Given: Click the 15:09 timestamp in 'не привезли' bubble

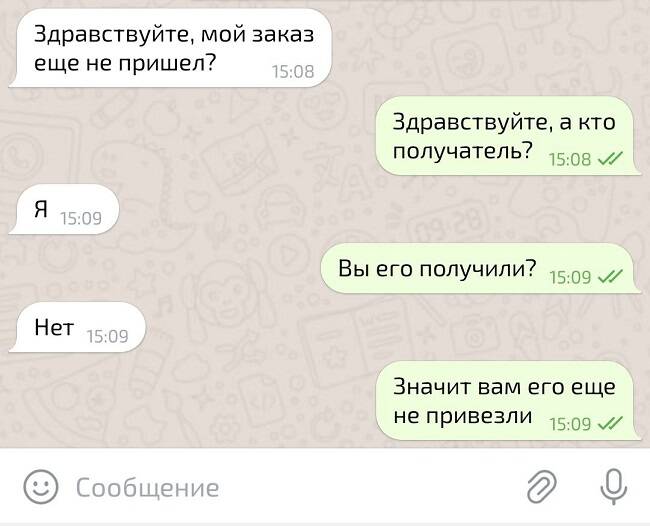Looking at the screenshot, I should pos(570,424).
